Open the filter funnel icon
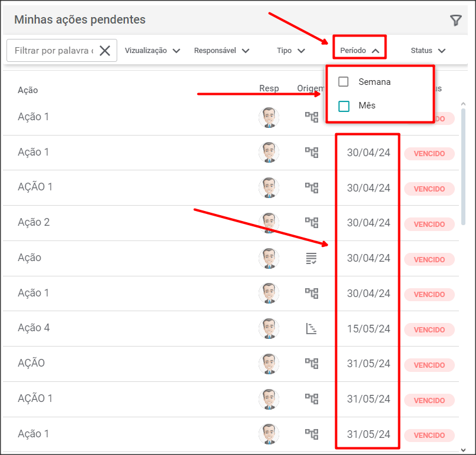Image resolution: width=476 pixels, height=455 pixels. [455, 21]
